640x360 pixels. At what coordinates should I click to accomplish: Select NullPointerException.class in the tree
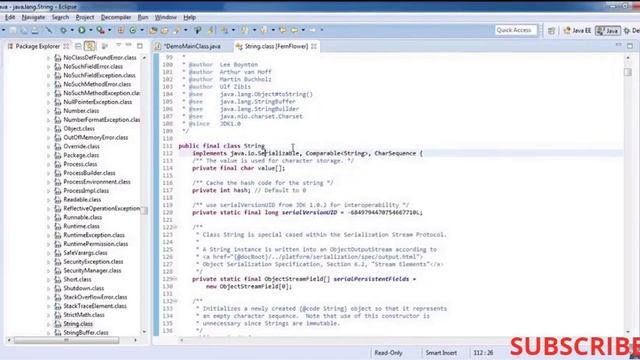(98, 102)
